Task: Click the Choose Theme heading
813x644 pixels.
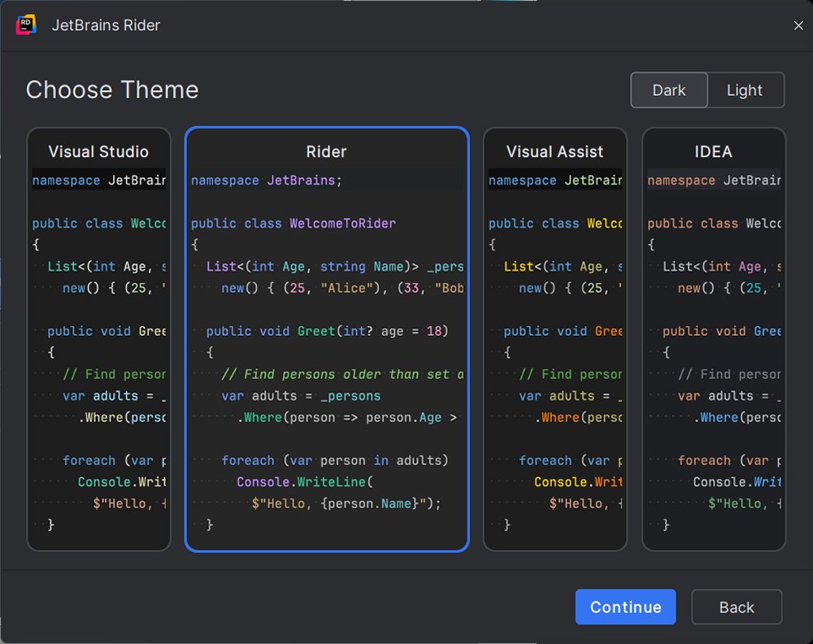Action: [x=112, y=89]
